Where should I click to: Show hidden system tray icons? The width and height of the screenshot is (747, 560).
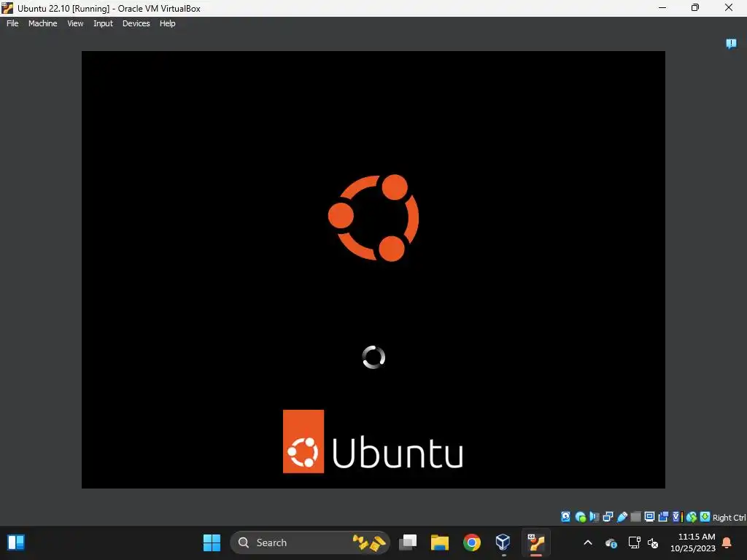pyautogui.click(x=588, y=542)
